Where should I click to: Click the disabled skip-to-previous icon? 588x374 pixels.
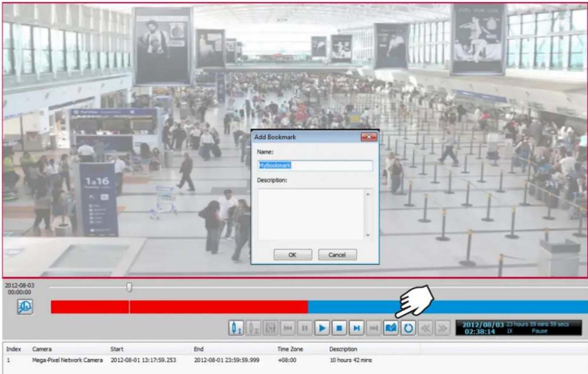click(x=287, y=328)
